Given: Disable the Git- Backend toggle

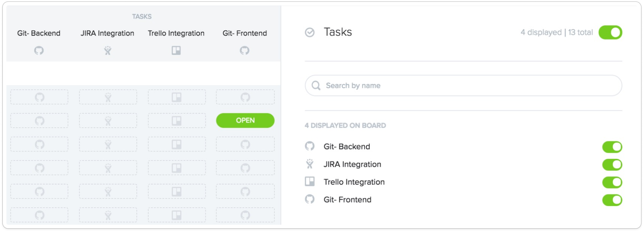Looking at the screenshot, I should [612, 147].
